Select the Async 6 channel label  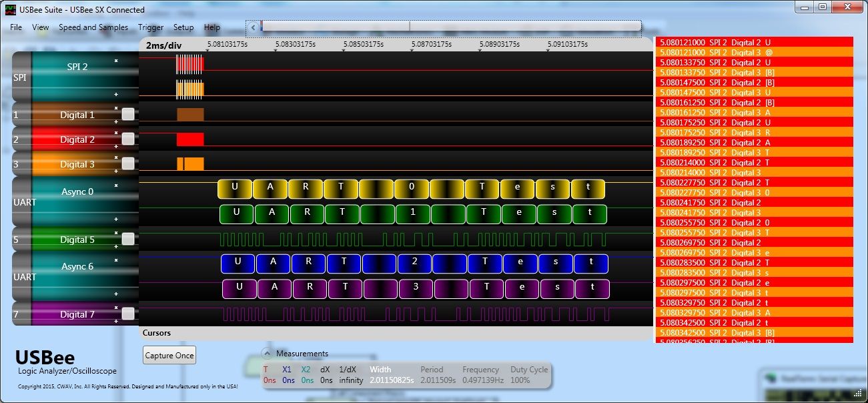tap(77, 266)
